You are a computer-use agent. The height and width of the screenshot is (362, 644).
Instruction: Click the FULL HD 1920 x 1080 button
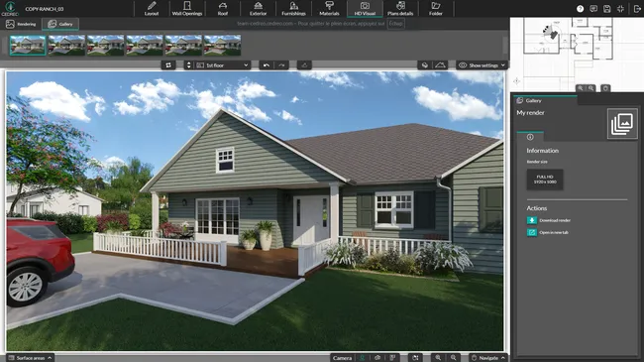(x=545, y=180)
